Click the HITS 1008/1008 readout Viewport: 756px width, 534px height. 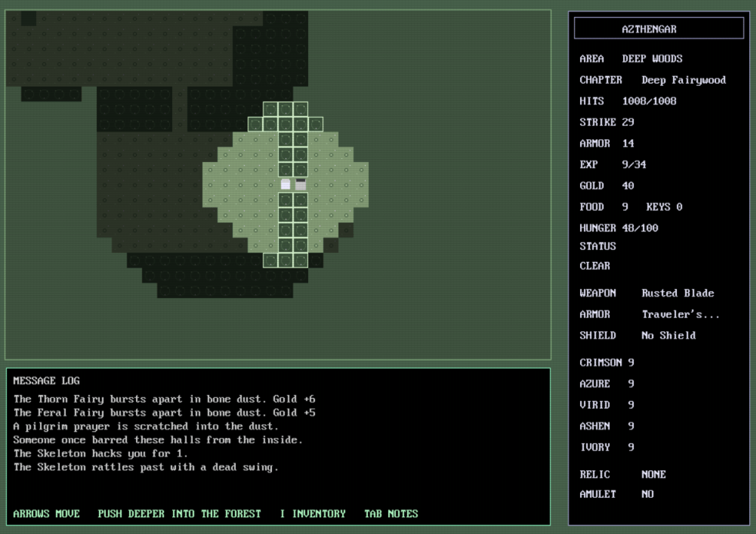click(628, 101)
